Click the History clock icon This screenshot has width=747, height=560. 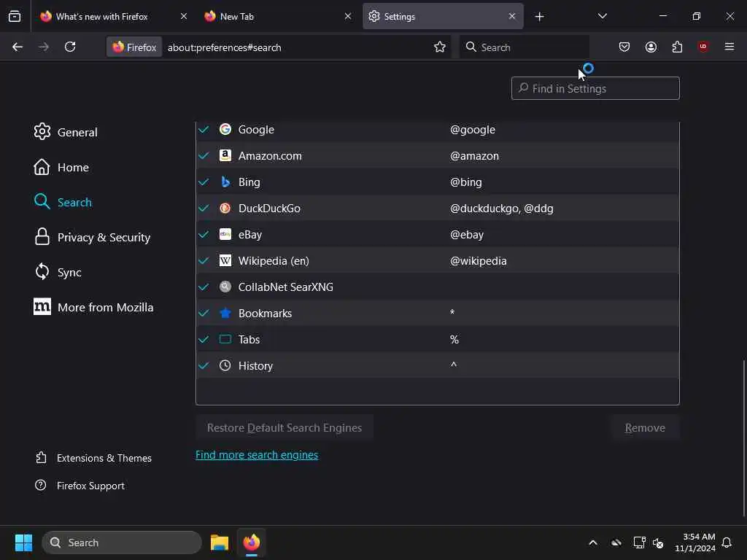pos(225,365)
